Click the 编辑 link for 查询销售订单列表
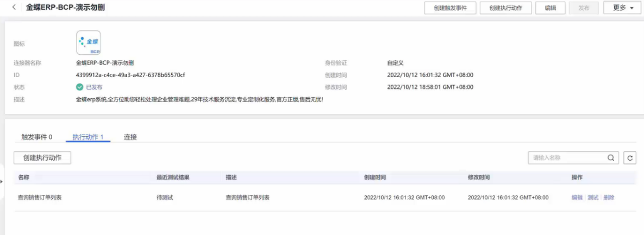The height and width of the screenshot is (235, 644). click(x=577, y=197)
